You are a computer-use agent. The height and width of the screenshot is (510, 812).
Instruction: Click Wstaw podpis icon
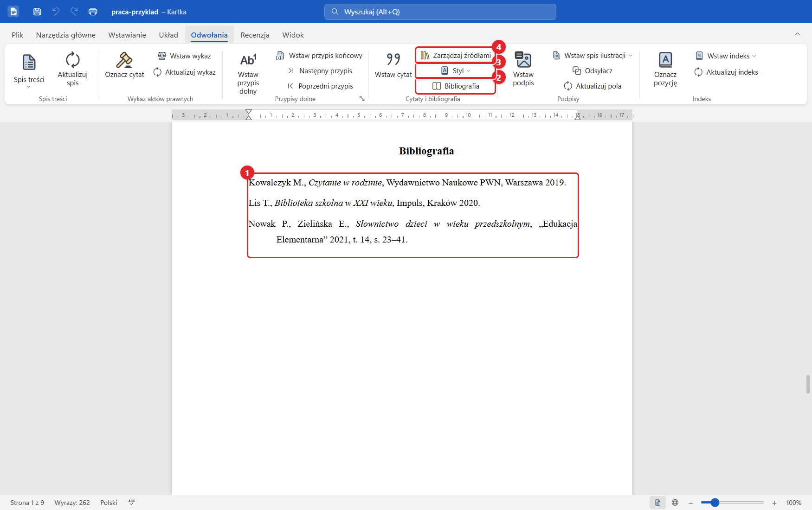[523, 60]
